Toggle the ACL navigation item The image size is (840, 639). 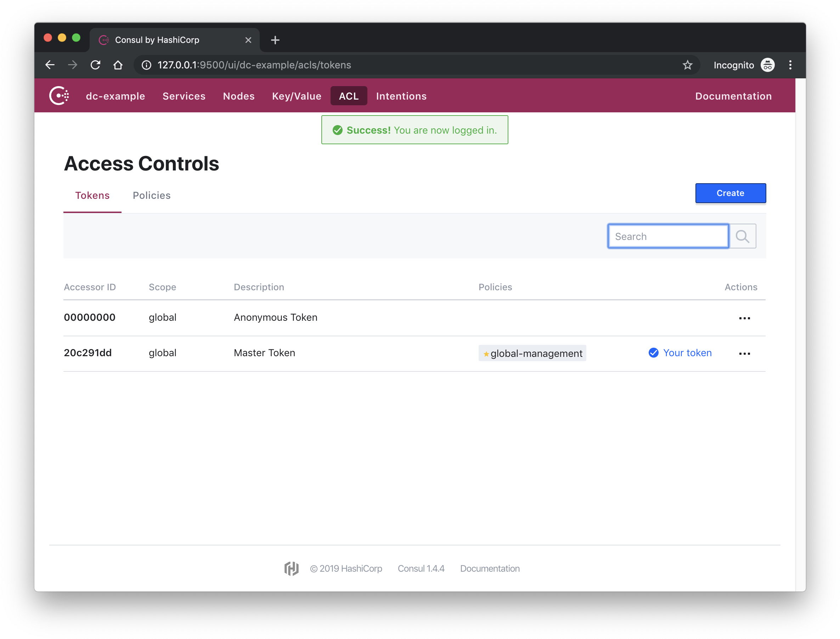tap(348, 96)
